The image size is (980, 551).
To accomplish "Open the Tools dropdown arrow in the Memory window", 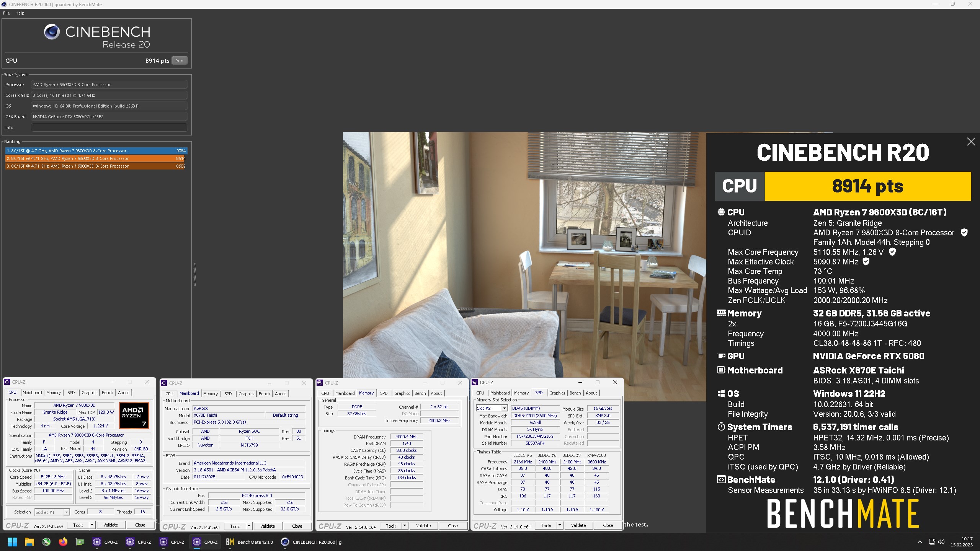I will pyautogui.click(x=405, y=526).
